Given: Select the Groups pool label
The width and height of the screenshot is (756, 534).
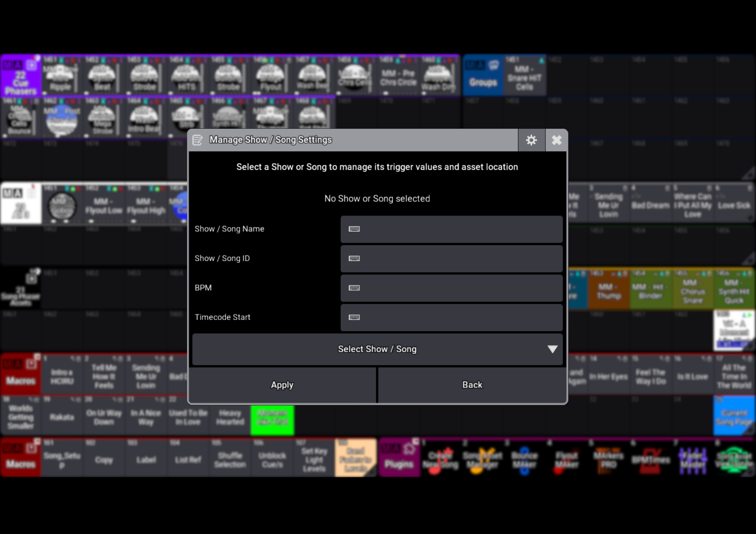Looking at the screenshot, I should pyautogui.click(x=483, y=75).
